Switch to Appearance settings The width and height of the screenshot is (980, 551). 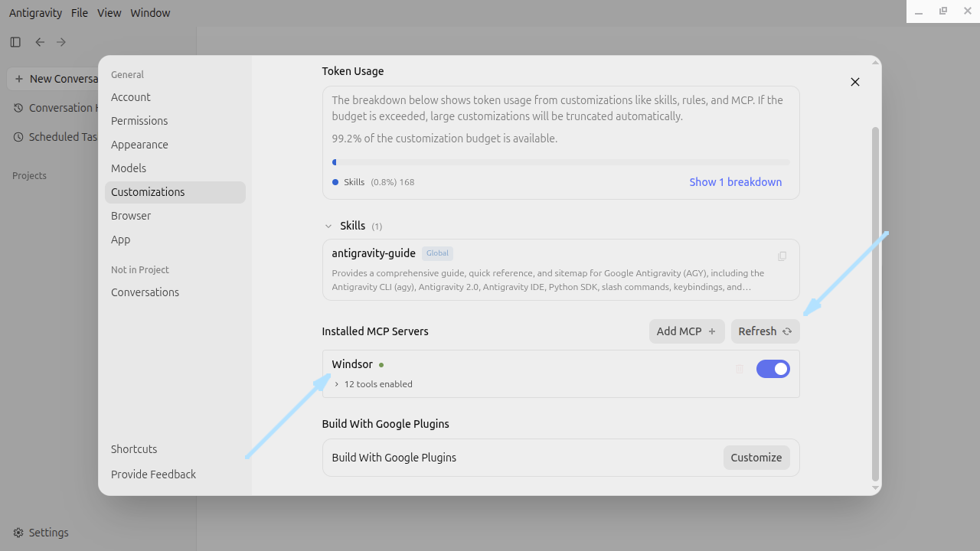175,145
